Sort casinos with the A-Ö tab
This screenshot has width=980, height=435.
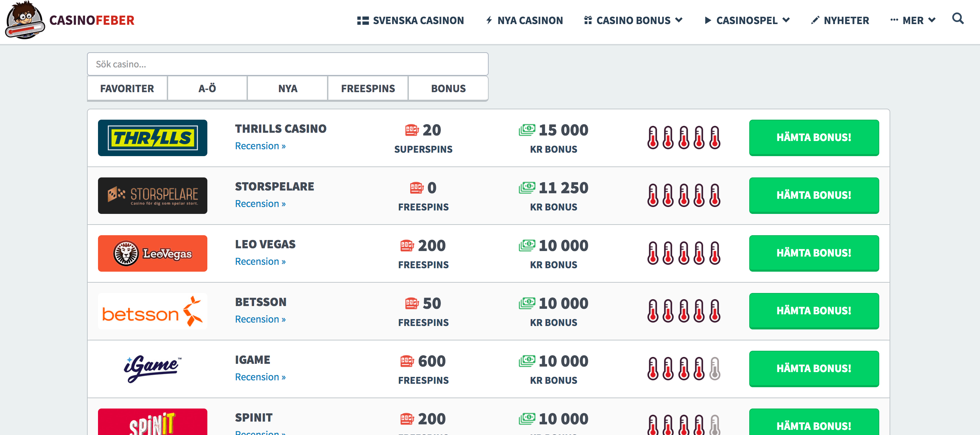[x=207, y=89]
